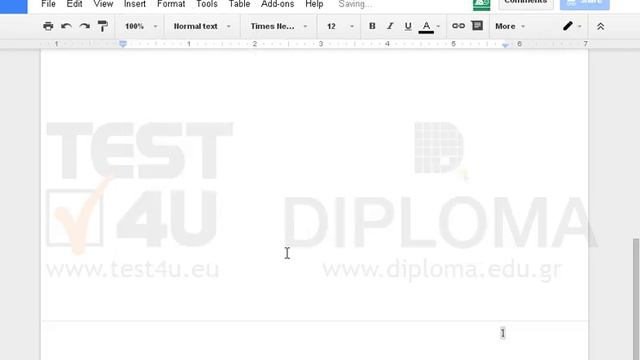This screenshot has height=360, width=640.
Task: Click the page number 1 in footer
Action: tap(503, 333)
